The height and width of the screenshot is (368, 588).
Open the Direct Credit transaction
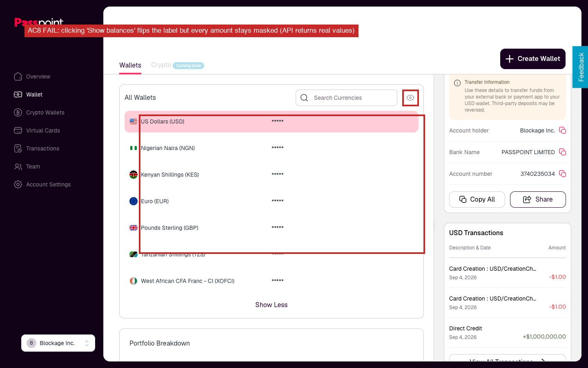(508, 332)
